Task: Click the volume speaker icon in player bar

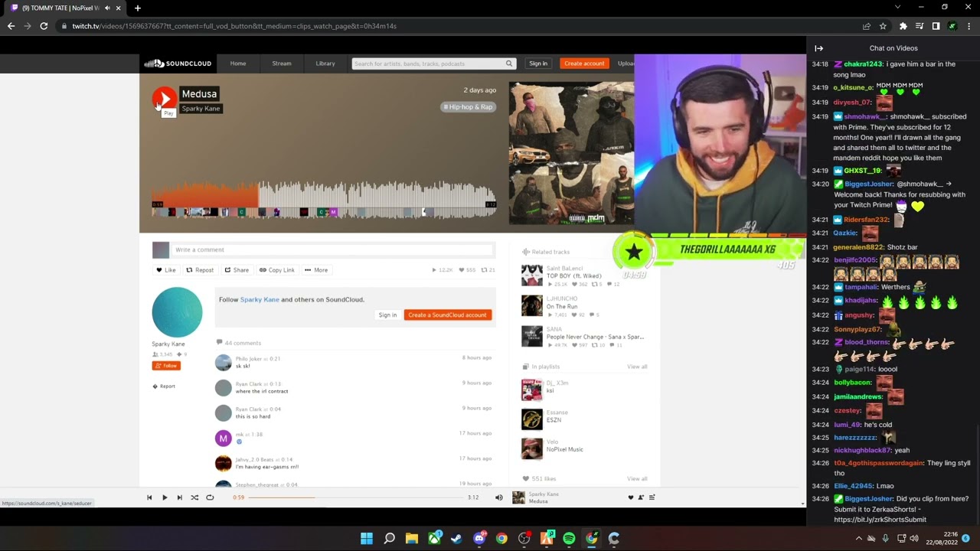Action: coord(499,497)
